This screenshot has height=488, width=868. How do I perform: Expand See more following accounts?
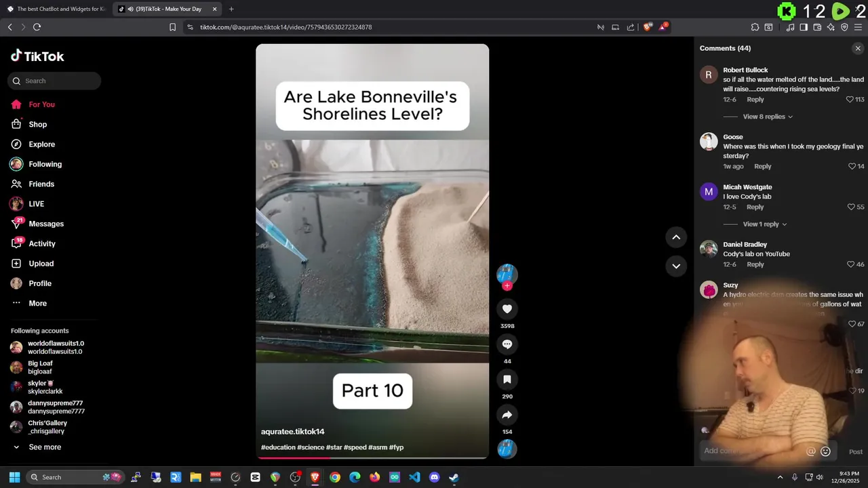pyautogui.click(x=37, y=447)
